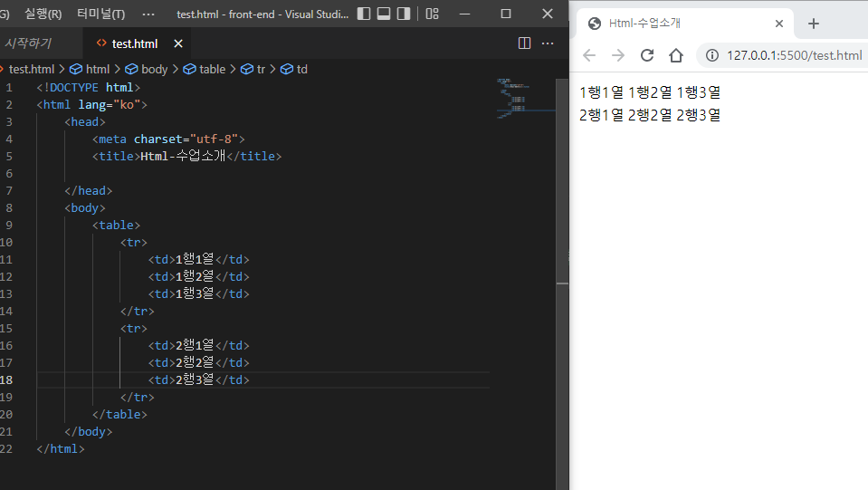
Task: Select test.html editor tab
Action: pos(135,43)
